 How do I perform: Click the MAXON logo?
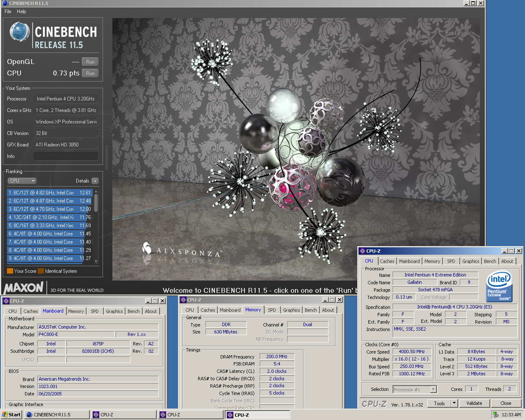pyautogui.click(x=24, y=288)
